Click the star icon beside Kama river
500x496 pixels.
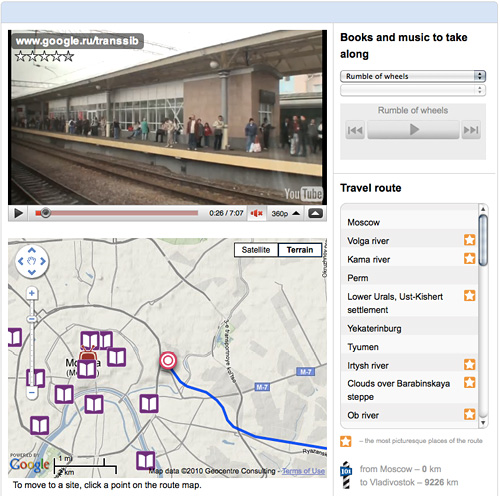coord(470,258)
